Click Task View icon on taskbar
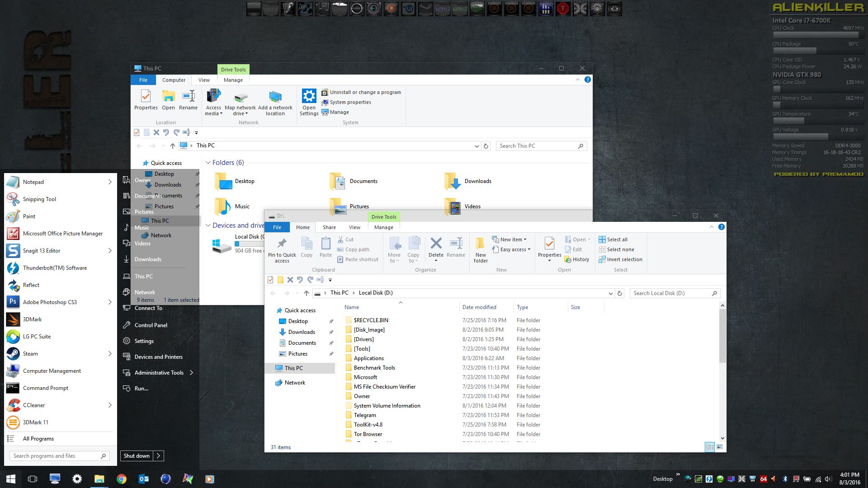 click(x=33, y=479)
